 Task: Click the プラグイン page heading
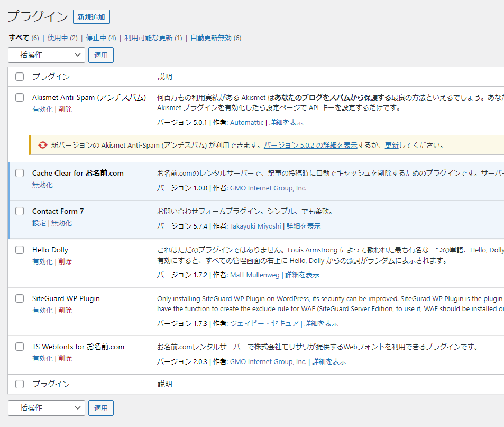[x=38, y=16]
